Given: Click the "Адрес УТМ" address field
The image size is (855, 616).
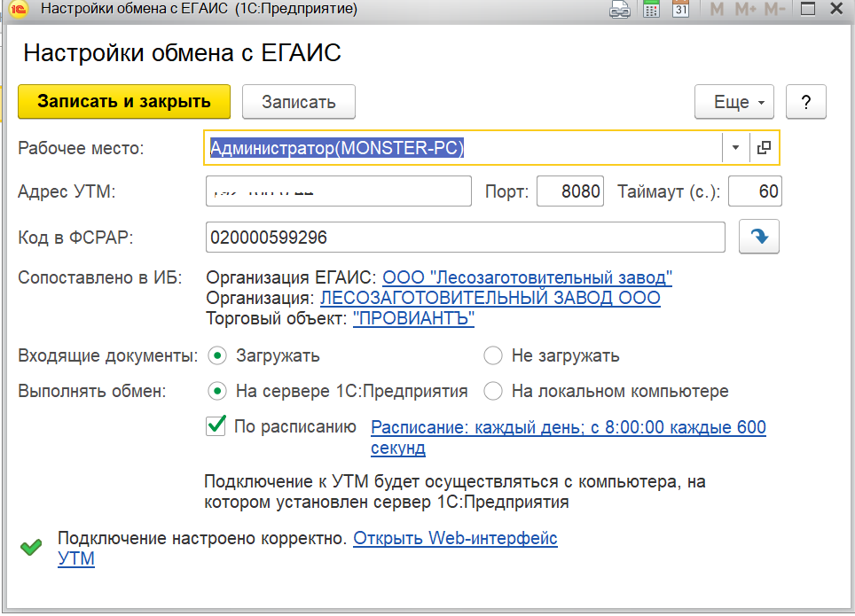Looking at the screenshot, I should point(339,191).
